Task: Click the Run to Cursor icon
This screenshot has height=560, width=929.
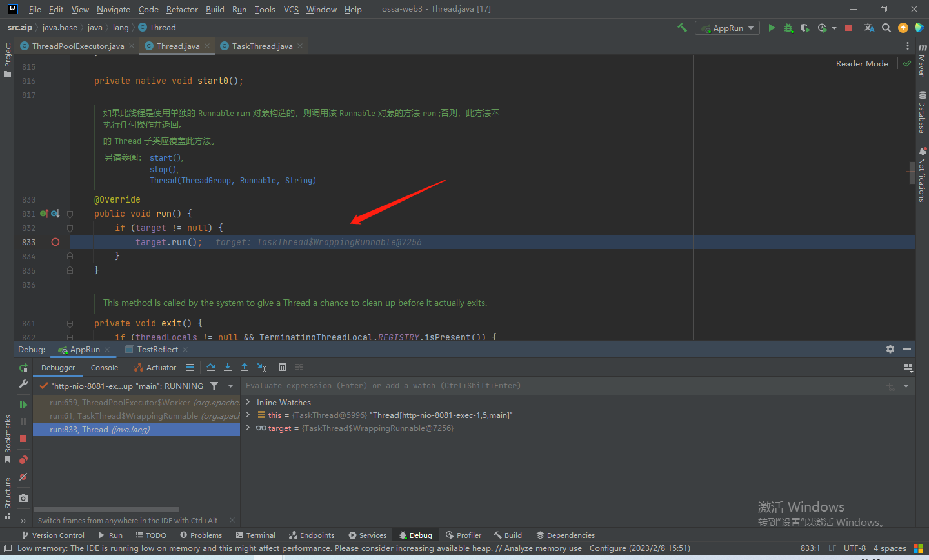Action: pyautogui.click(x=261, y=367)
